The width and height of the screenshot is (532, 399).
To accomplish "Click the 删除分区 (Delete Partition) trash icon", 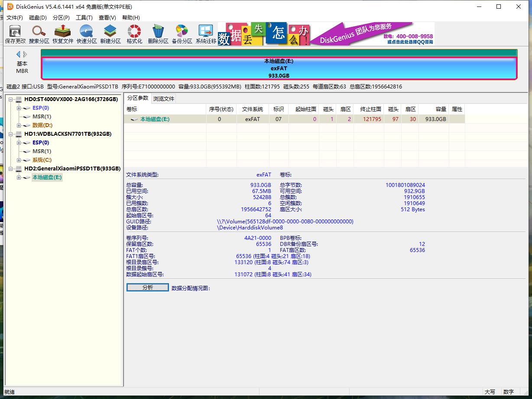I will coord(158,34).
